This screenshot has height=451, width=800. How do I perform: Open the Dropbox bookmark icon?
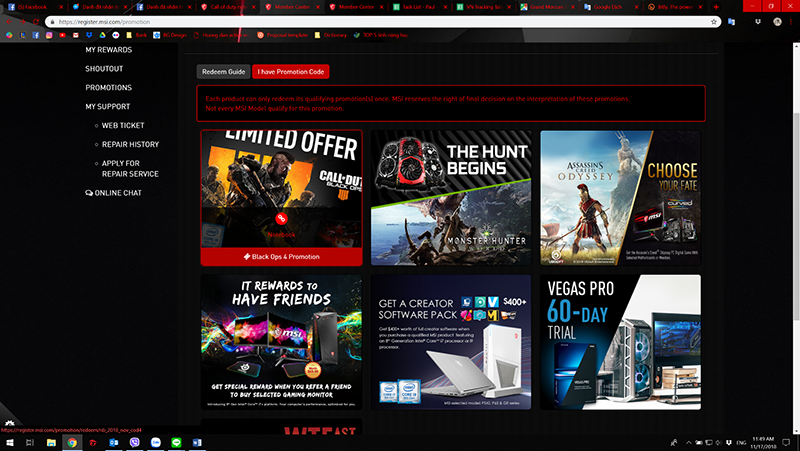click(89, 35)
